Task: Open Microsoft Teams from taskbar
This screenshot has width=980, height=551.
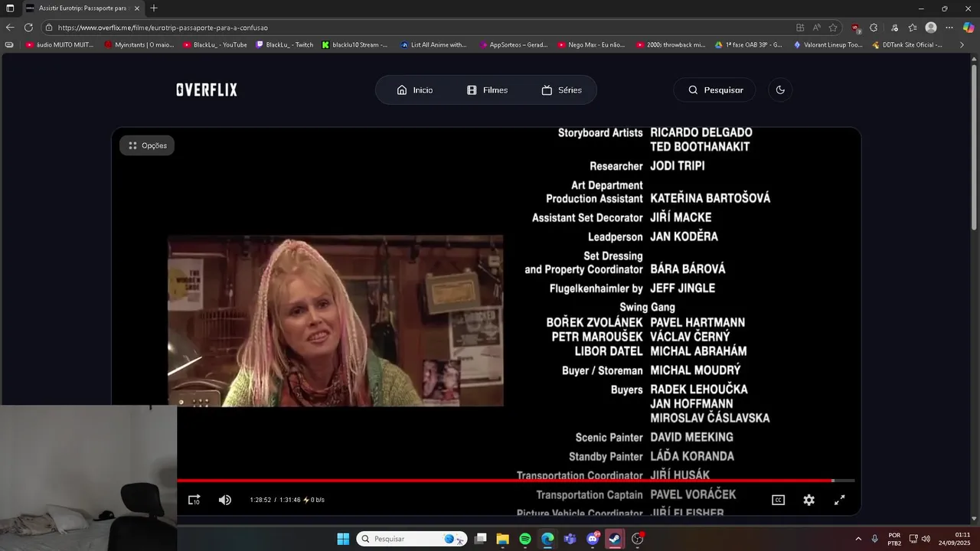Action: point(570,539)
